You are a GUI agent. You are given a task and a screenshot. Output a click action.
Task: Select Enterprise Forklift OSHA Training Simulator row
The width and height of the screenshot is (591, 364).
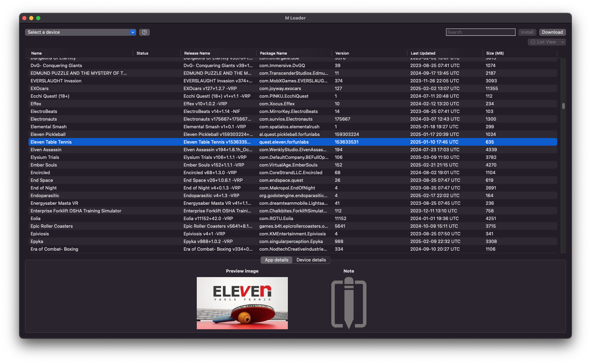[293, 211]
